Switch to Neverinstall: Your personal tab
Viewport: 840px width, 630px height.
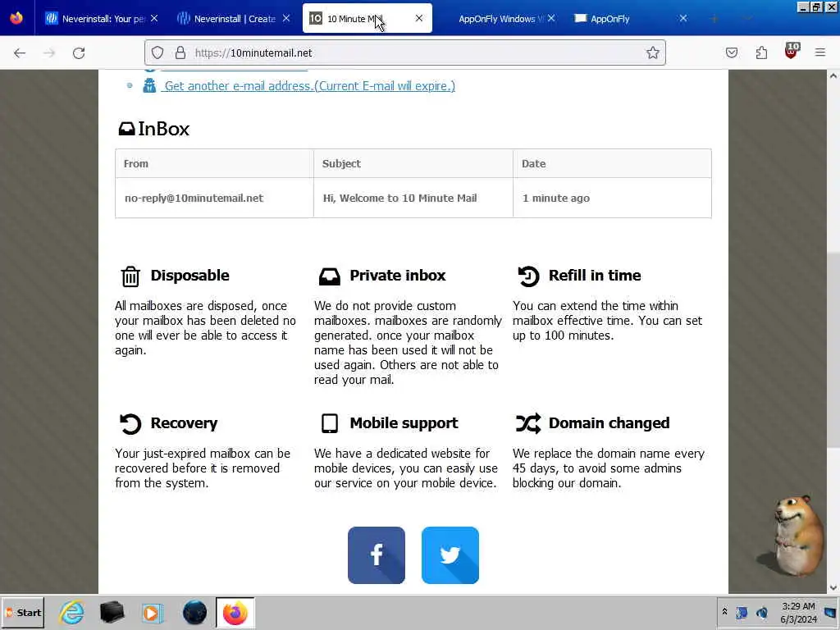pyautogui.click(x=101, y=19)
